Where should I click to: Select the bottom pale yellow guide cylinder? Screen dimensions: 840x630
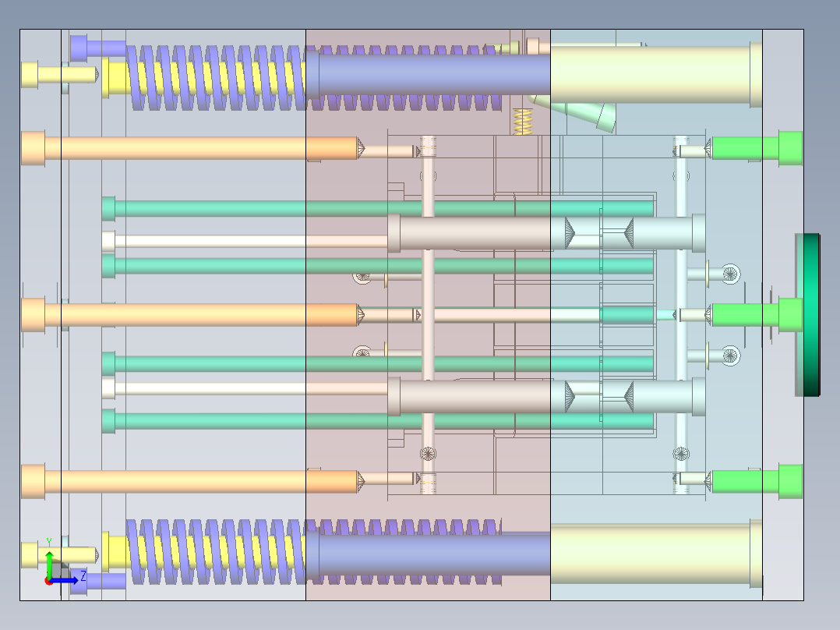click(656, 554)
